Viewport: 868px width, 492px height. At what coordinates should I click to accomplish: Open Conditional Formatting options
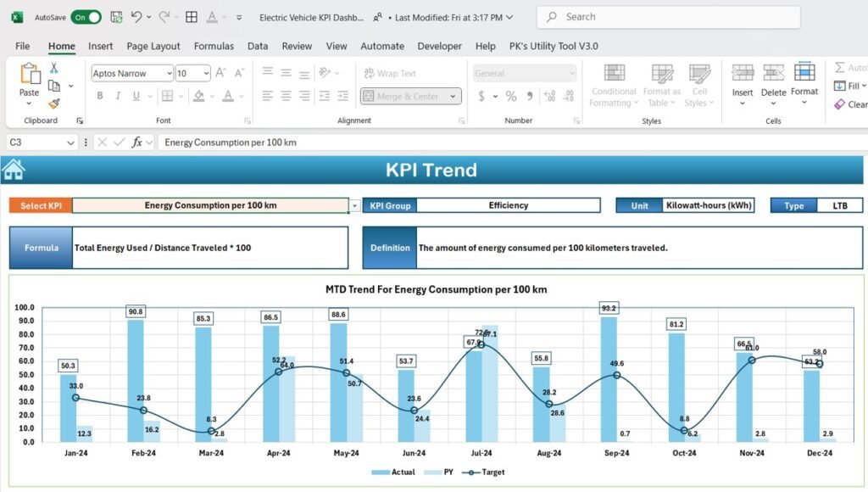(x=613, y=85)
